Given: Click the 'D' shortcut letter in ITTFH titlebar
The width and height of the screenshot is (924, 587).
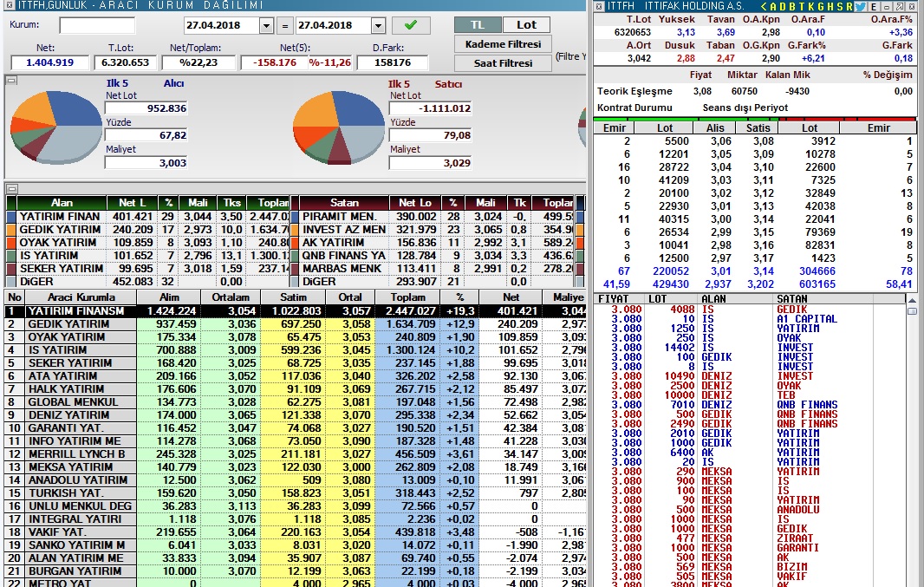Looking at the screenshot, I should coord(783,6).
